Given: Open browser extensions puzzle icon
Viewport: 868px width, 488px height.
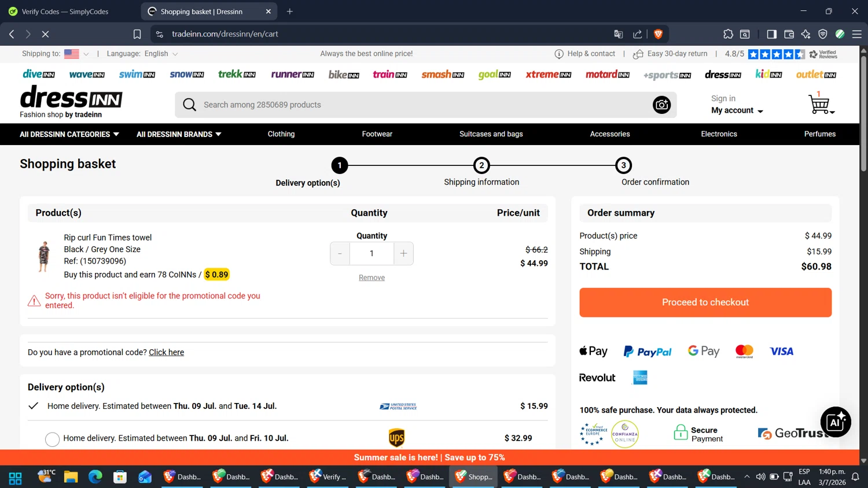Looking at the screenshot, I should point(728,34).
